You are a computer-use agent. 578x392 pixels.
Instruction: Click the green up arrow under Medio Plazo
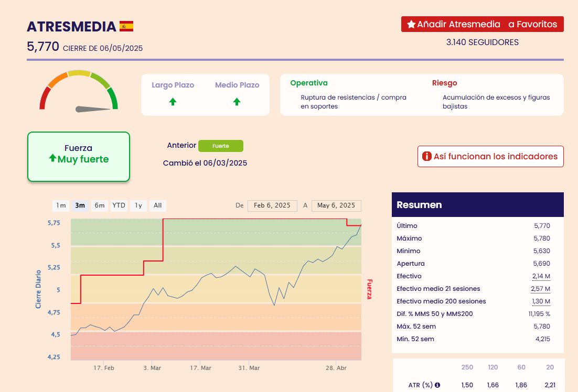pos(237,102)
